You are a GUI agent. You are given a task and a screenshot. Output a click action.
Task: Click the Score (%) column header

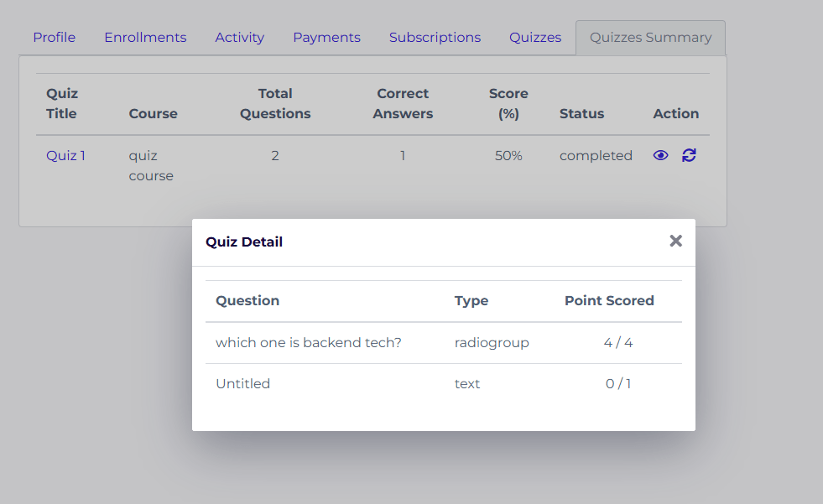[x=508, y=103]
